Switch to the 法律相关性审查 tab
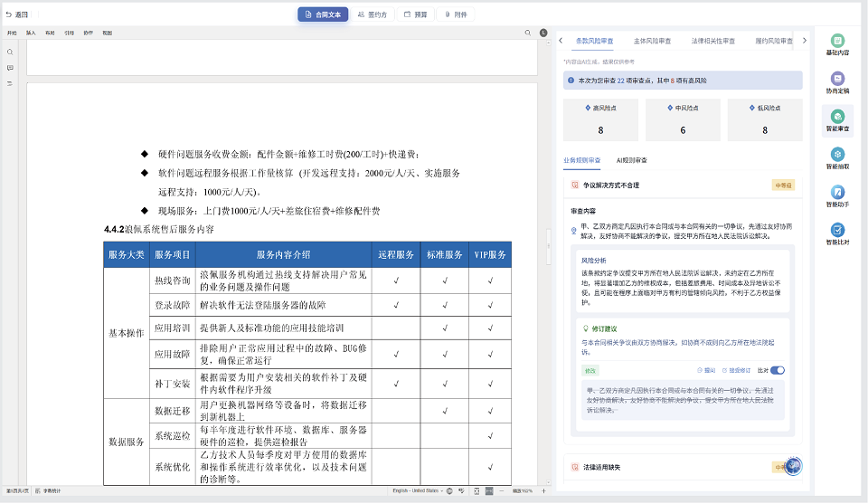Viewport: 868px width, 504px height. (x=713, y=41)
